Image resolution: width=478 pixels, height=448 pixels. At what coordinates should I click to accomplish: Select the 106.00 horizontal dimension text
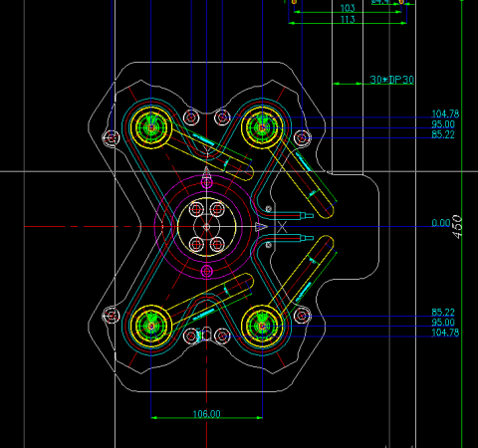(x=207, y=414)
